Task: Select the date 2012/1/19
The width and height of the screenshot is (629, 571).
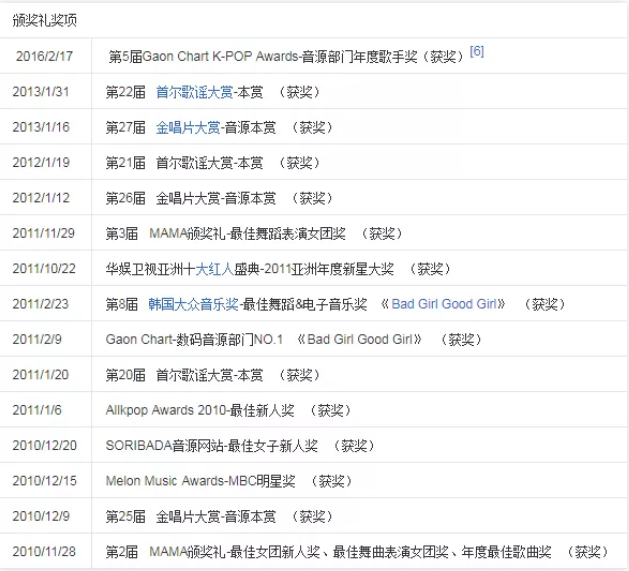Action: point(41,163)
